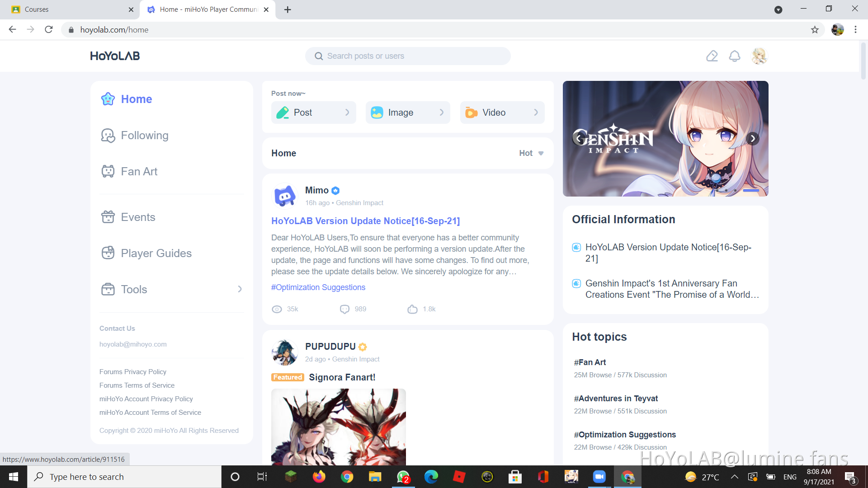Click Mimo's avatar icon
868x488 pixels.
pyautogui.click(x=285, y=196)
